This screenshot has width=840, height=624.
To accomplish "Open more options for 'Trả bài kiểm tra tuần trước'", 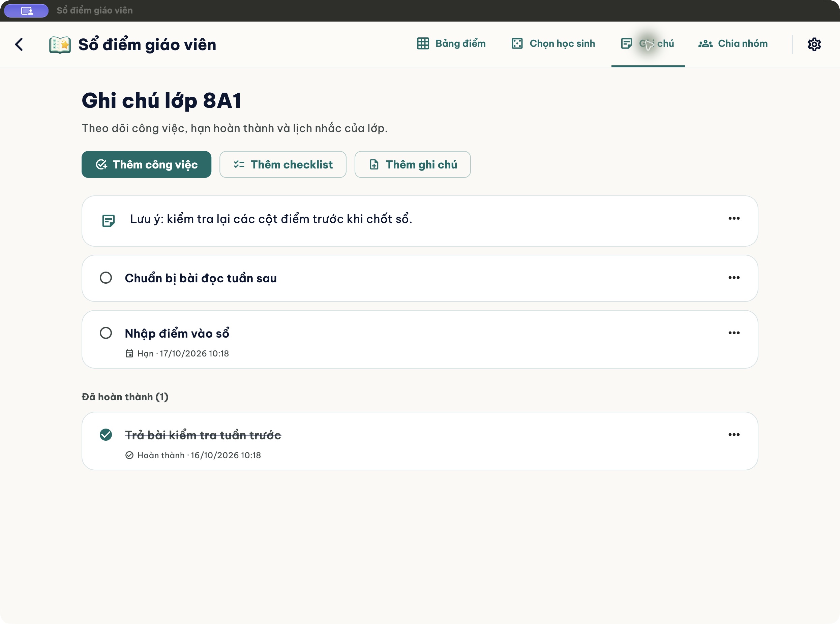I will (734, 434).
